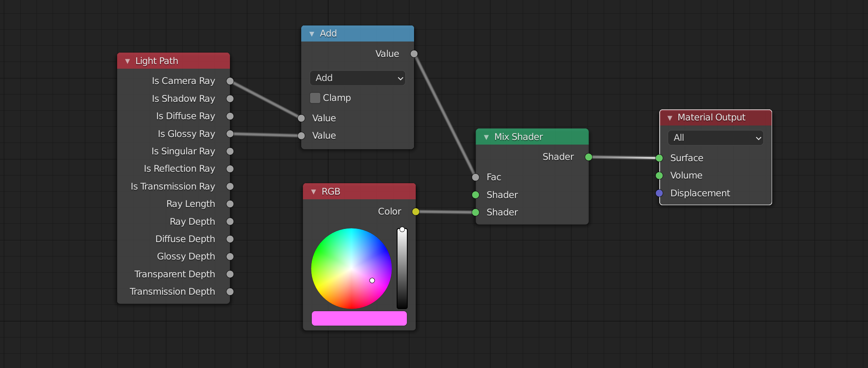Click the Mix Shader output socket
The width and height of the screenshot is (868, 368).
(x=588, y=157)
